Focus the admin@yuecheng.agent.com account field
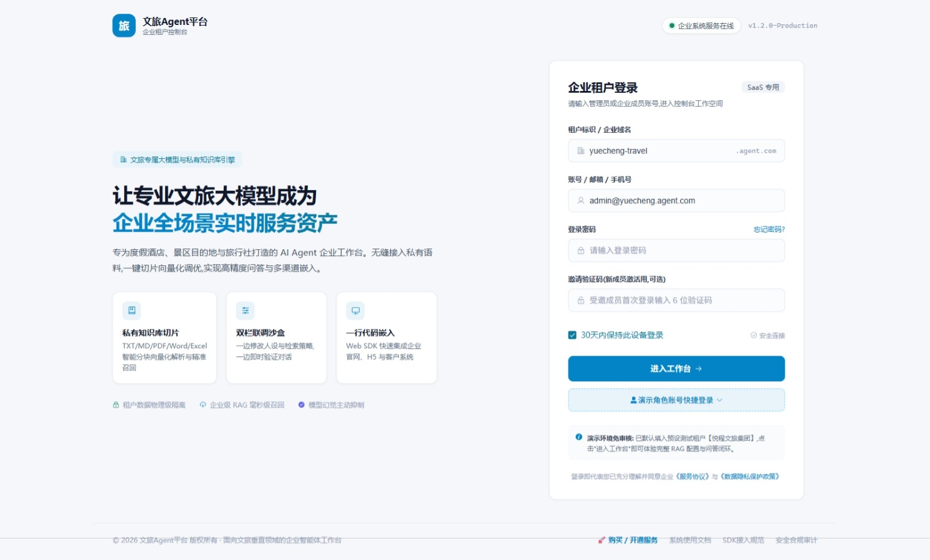The width and height of the screenshot is (930, 560). [x=676, y=201]
